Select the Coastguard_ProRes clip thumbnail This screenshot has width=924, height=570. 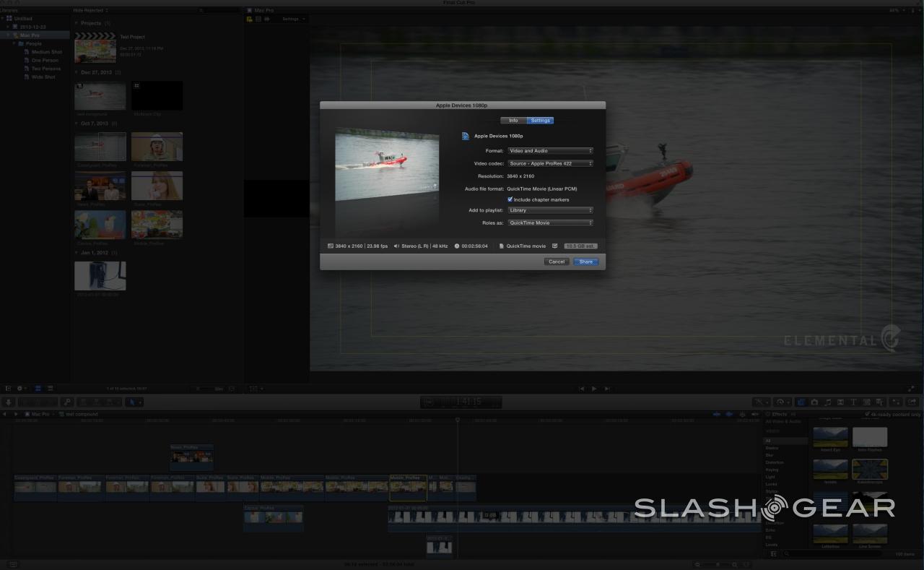click(100, 147)
